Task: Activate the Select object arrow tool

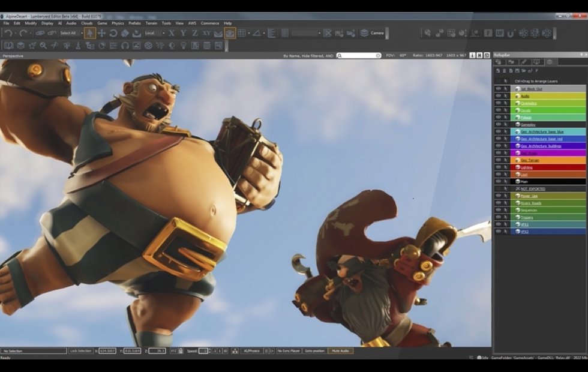Action: 90,33
